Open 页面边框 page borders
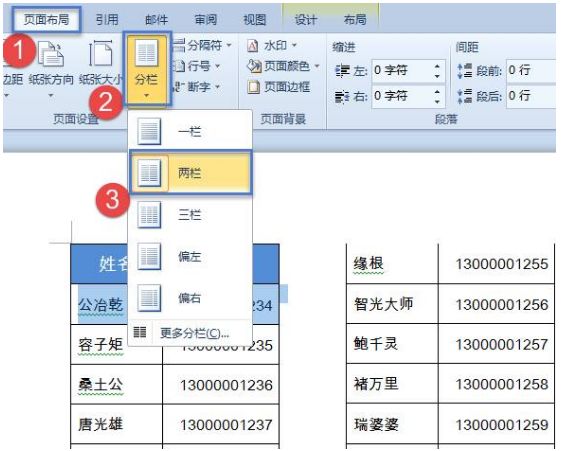Viewport: 565px width, 451px height. pyautogui.click(x=279, y=87)
